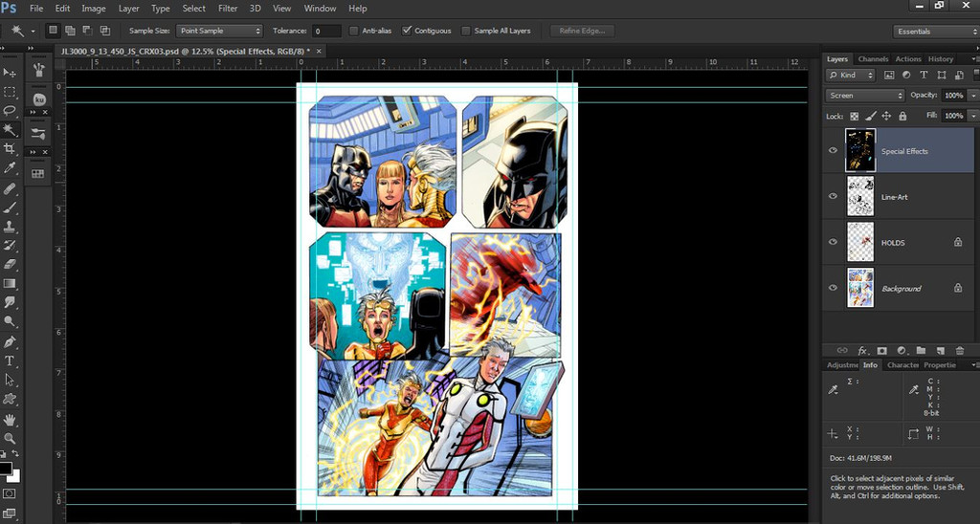Image resolution: width=980 pixels, height=524 pixels.
Task: Toggle lock position
Action: click(x=886, y=116)
